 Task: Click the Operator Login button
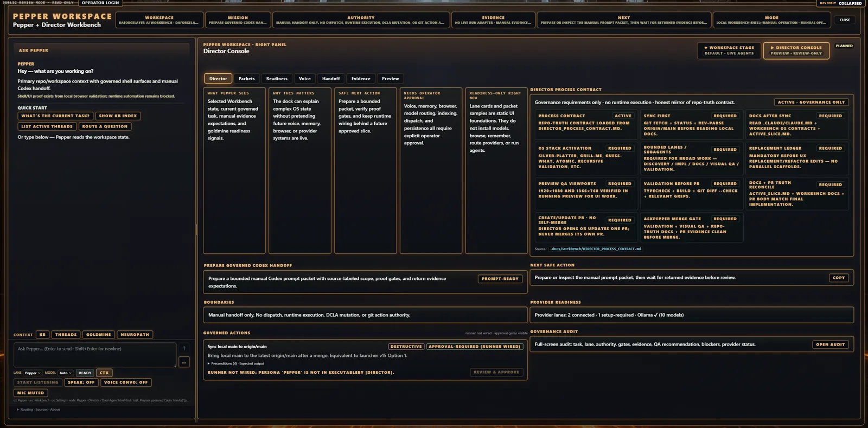pos(100,3)
